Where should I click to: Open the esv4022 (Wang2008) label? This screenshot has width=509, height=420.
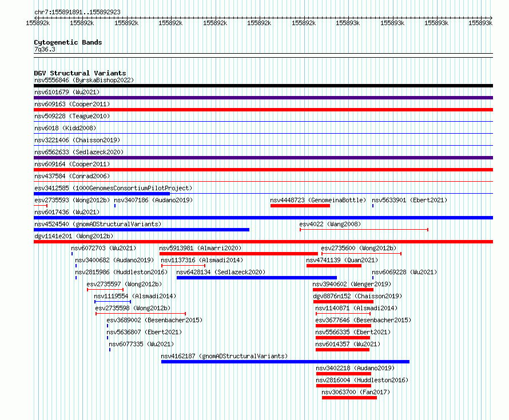(330, 224)
